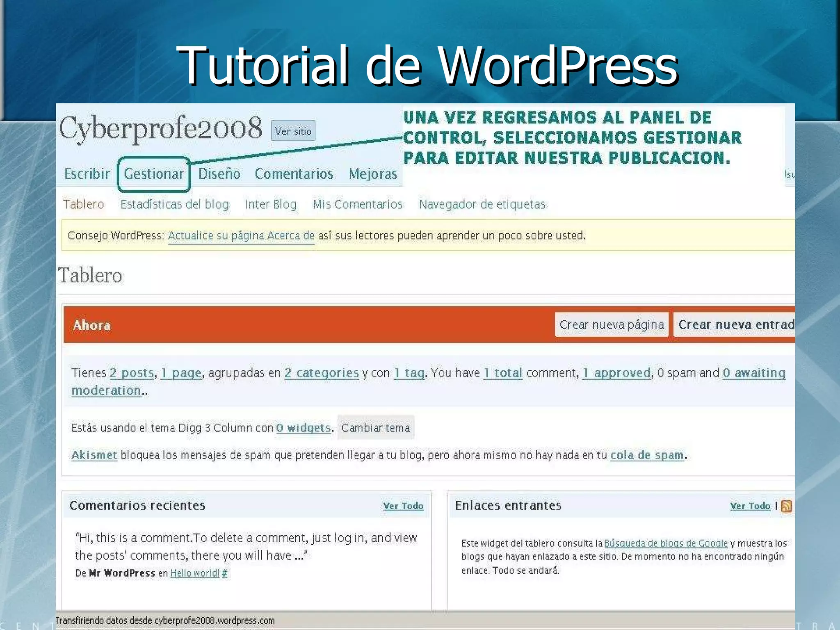The height and width of the screenshot is (630, 840).
Task: Open the Diseño tab
Action: (x=219, y=174)
